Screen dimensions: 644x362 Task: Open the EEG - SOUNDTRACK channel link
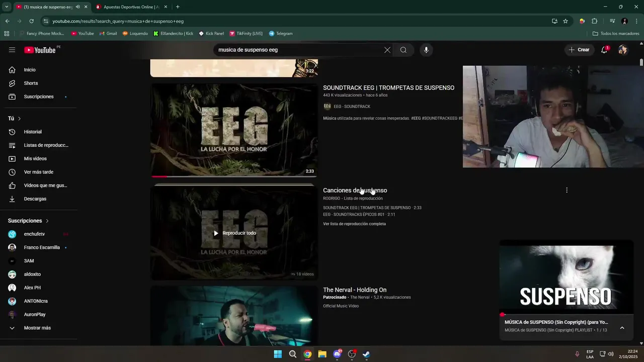coord(352,107)
